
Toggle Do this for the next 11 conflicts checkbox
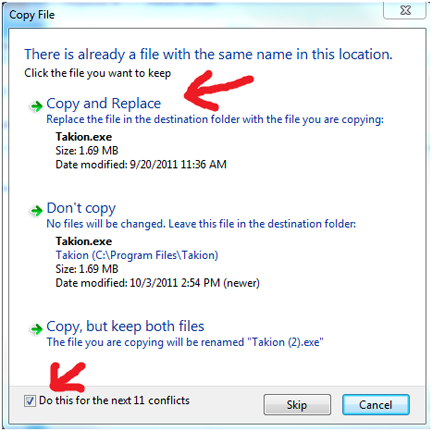[30, 401]
